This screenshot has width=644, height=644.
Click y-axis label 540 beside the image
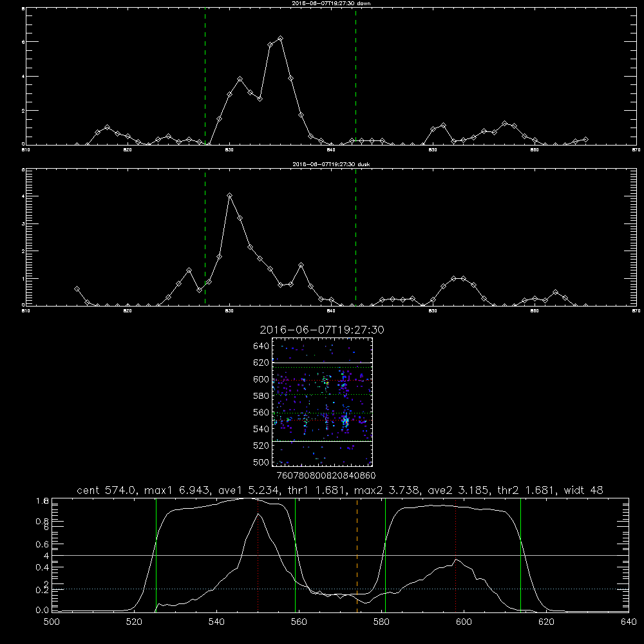261,429
